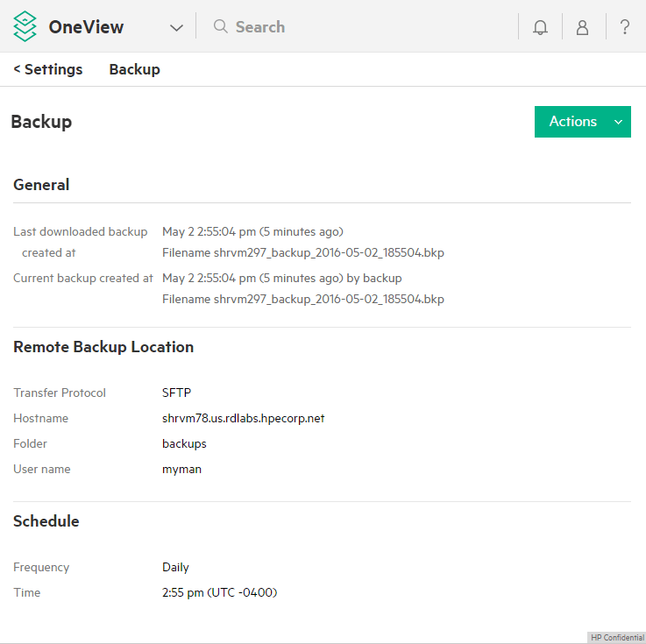Image resolution: width=646 pixels, height=644 pixels.
Task: Click the 'backups' folder value
Action: pos(184,443)
